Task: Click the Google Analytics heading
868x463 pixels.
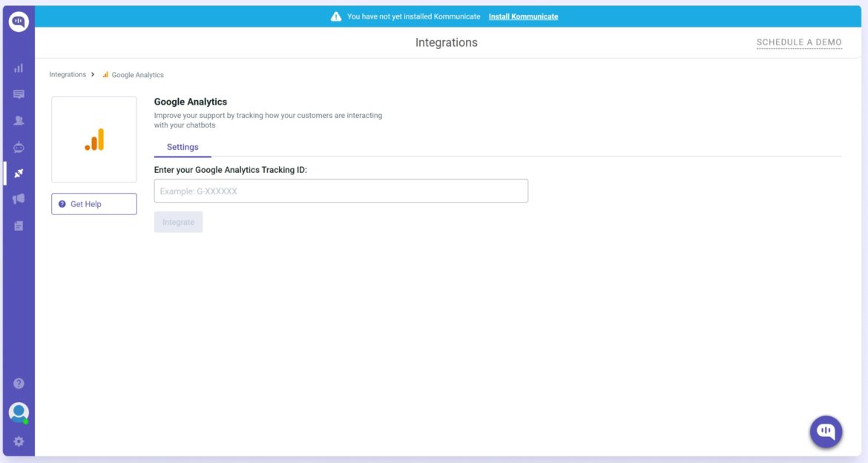Action: (x=191, y=102)
